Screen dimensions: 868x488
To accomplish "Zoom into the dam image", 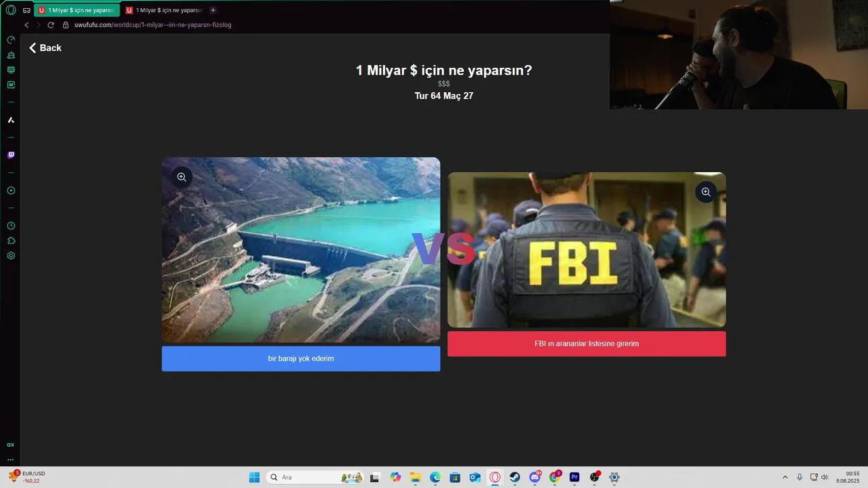I will tap(182, 177).
